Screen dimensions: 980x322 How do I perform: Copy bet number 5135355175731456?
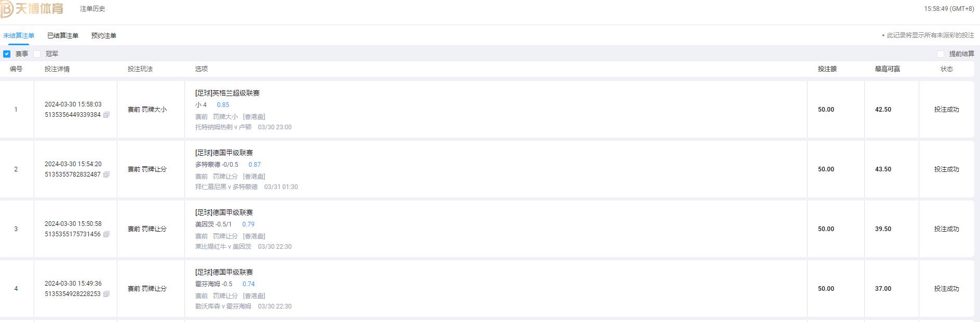coord(106,234)
